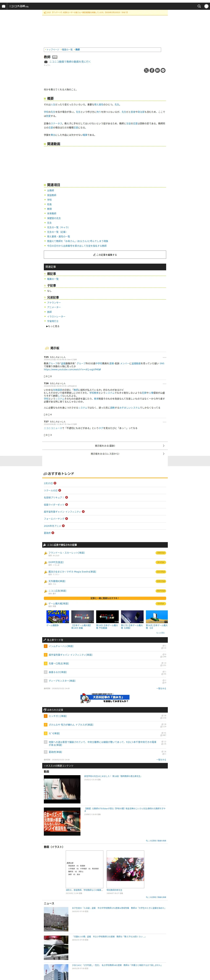
Task: Click the hot badge next to 仮面ライダーゼッツ
Action: pos(67,505)
